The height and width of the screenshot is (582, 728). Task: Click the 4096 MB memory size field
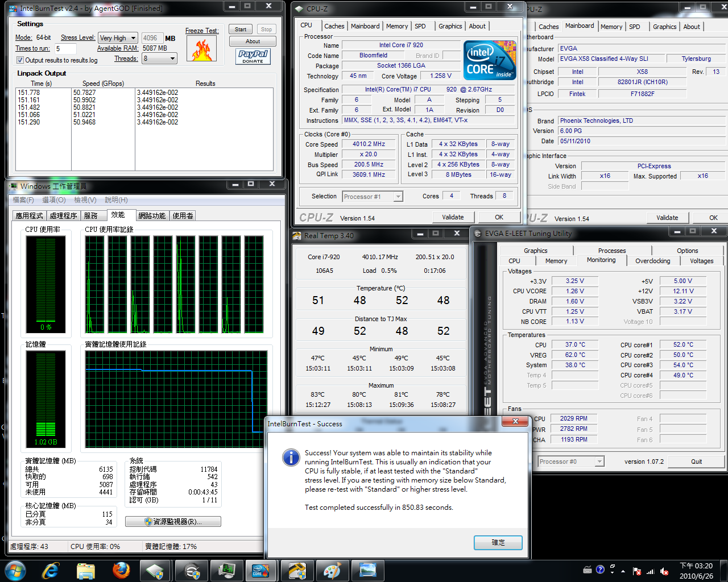152,38
